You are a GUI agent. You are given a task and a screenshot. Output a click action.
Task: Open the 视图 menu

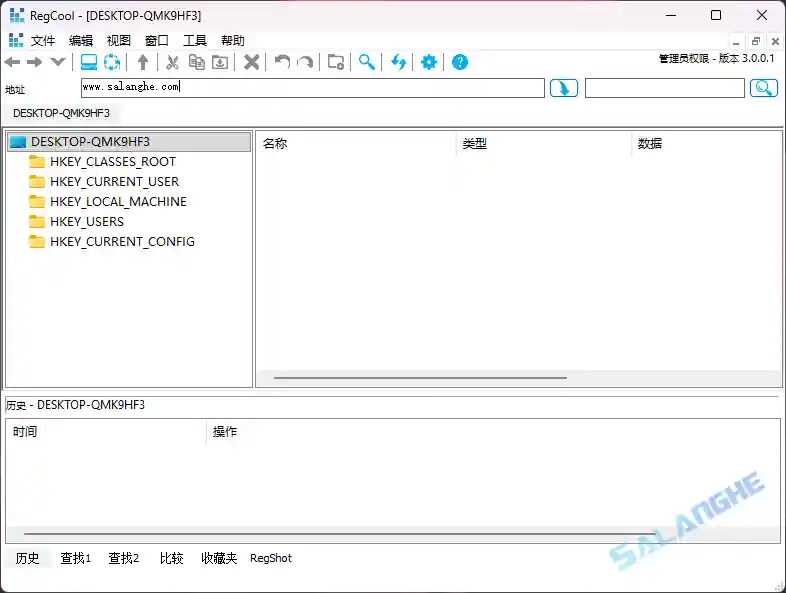(119, 40)
